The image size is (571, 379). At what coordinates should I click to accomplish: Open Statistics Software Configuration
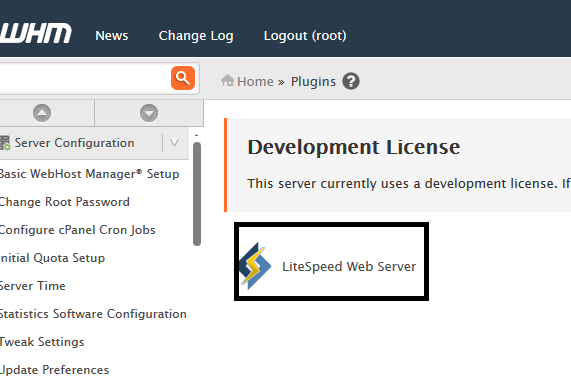point(93,314)
